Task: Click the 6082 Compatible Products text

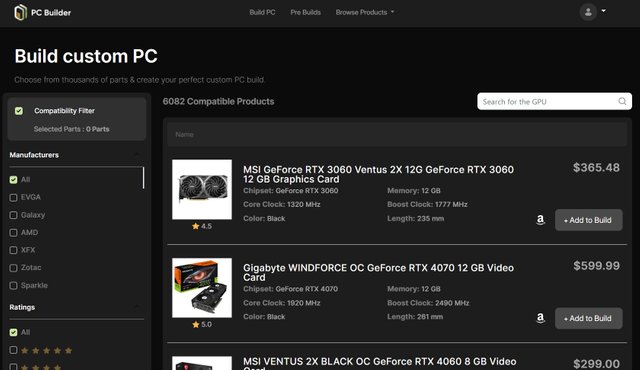Action: 218,102
